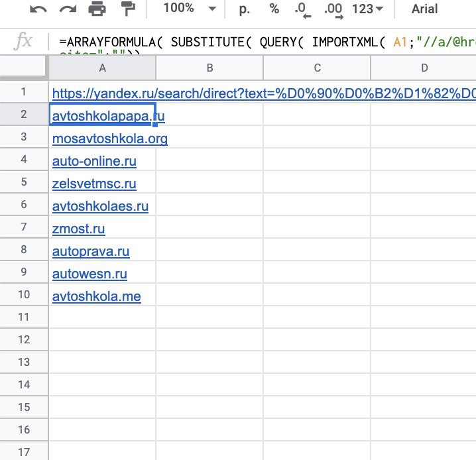Click the fx function icon
The image size is (476, 460).
pyautogui.click(x=23, y=40)
